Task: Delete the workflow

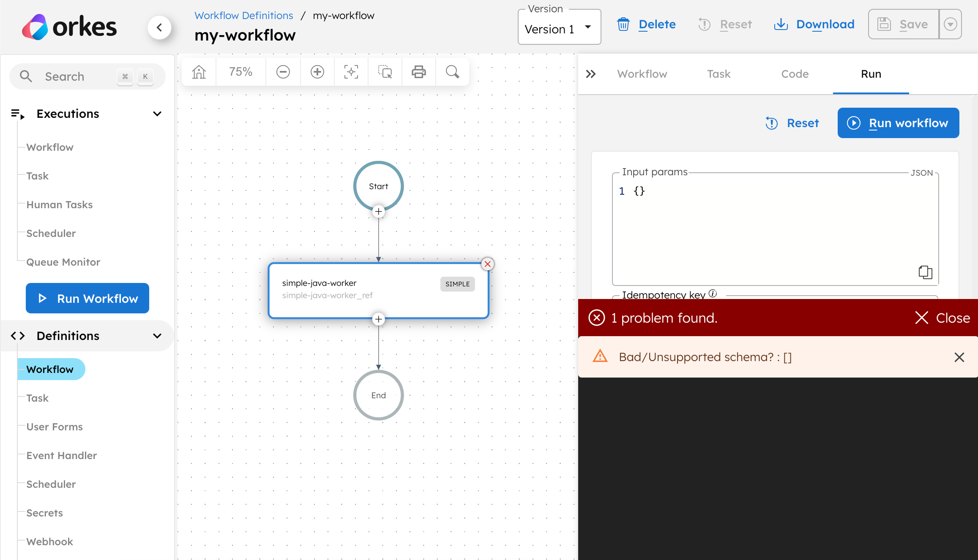Action: (x=646, y=24)
